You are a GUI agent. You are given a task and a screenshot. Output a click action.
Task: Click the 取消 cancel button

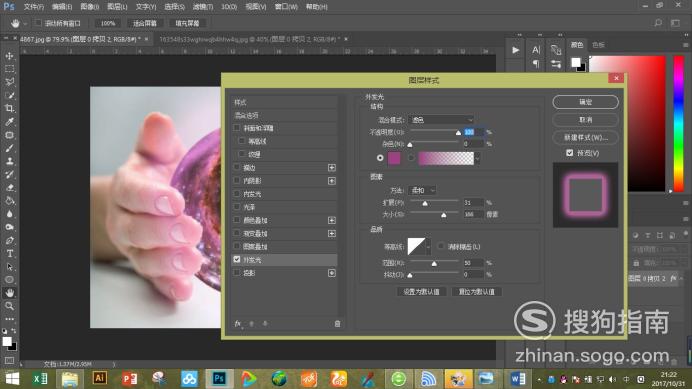pyautogui.click(x=585, y=120)
